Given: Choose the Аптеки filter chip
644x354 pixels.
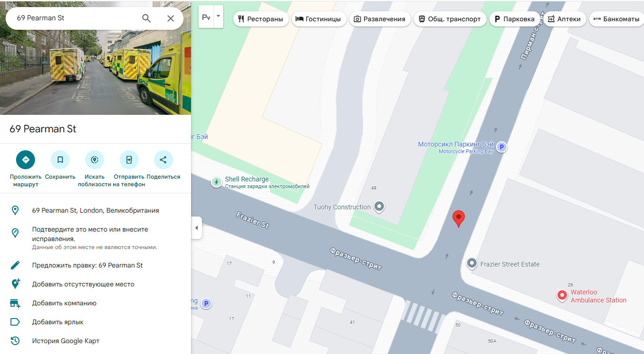Looking at the screenshot, I should coord(565,19).
